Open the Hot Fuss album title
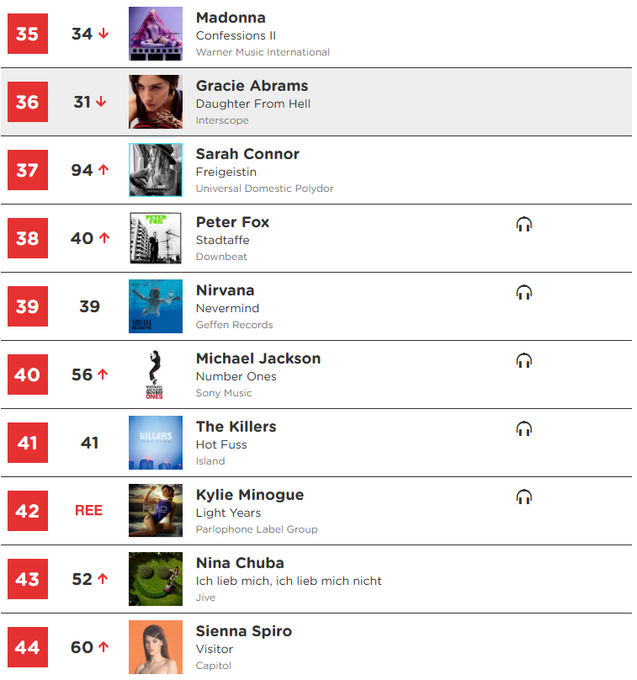The width and height of the screenshot is (637, 680). (221, 445)
